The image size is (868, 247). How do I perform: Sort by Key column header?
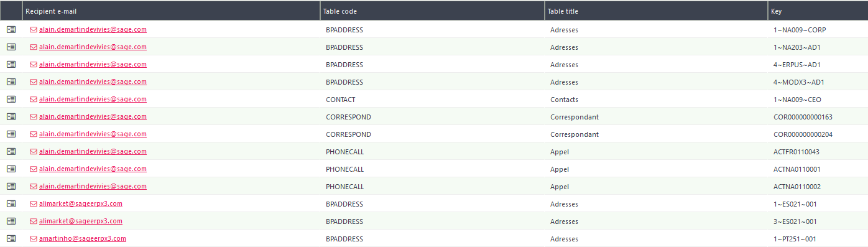tap(818, 11)
